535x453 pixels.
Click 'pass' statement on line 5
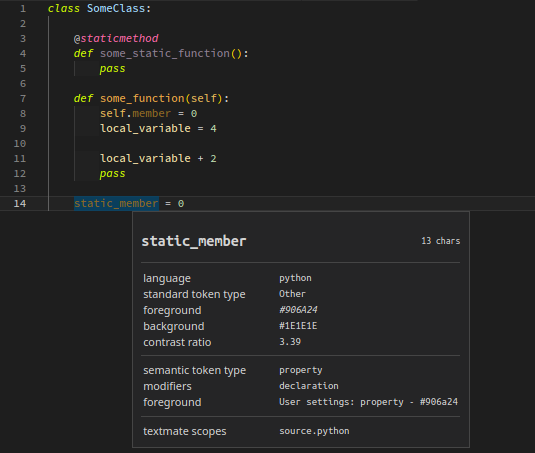[x=113, y=69]
